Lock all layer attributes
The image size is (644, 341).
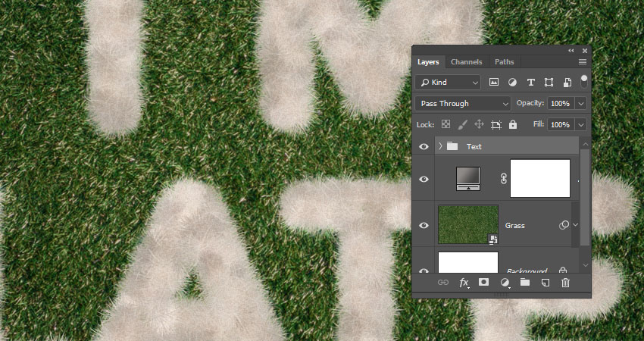click(x=513, y=124)
